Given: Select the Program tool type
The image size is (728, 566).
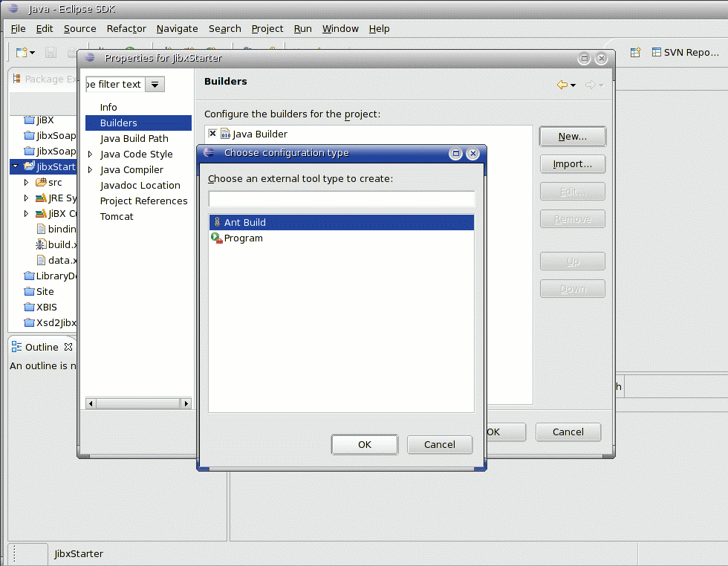Looking at the screenshot, I should (243, 238).
